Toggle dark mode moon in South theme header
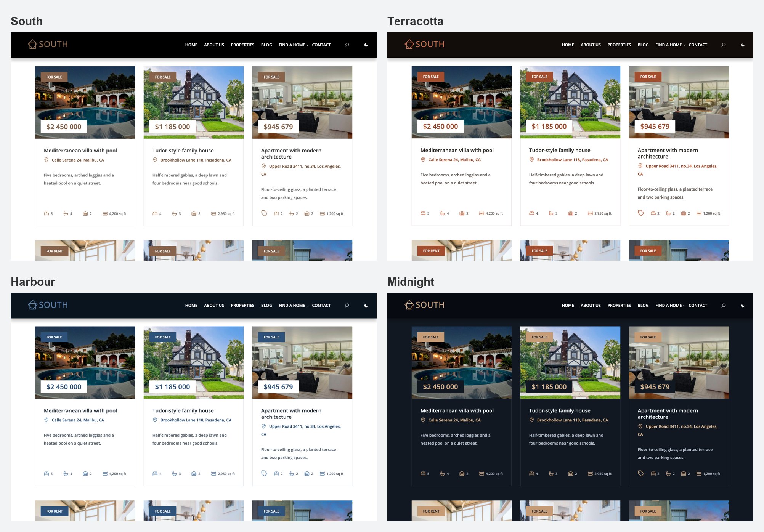764x532 pixels. coord(366,45)
